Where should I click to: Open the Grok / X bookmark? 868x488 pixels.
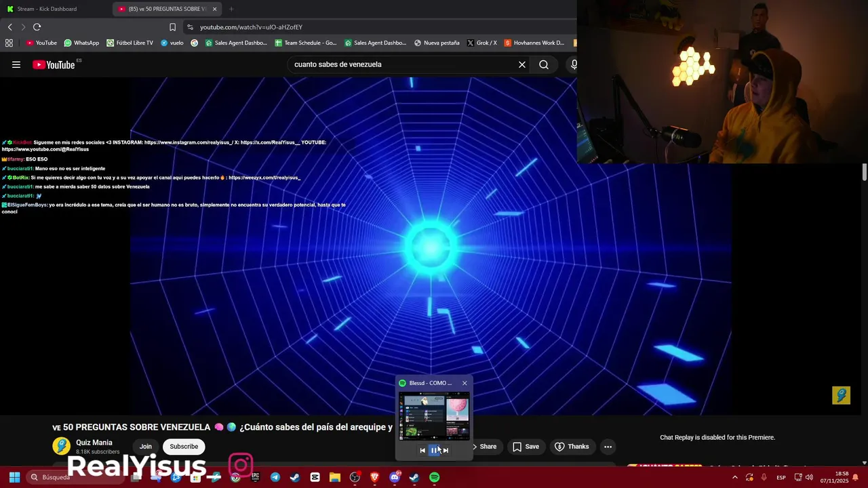pyautogui.click(x=482, y=43)
